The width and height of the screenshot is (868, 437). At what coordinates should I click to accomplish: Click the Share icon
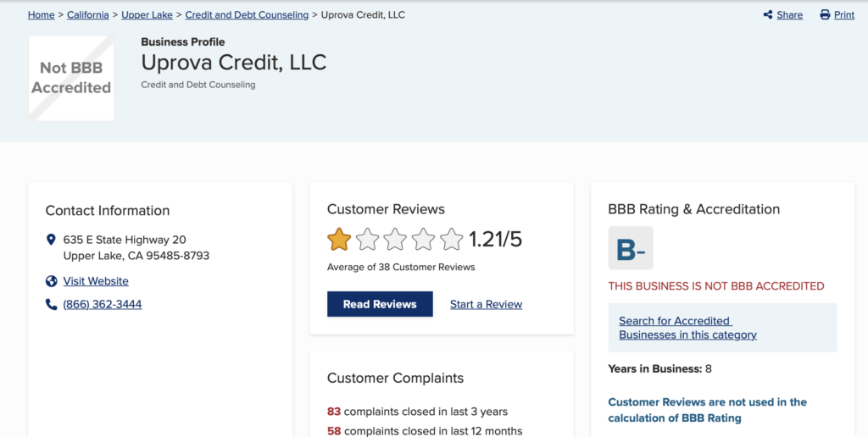pos(768,15)
